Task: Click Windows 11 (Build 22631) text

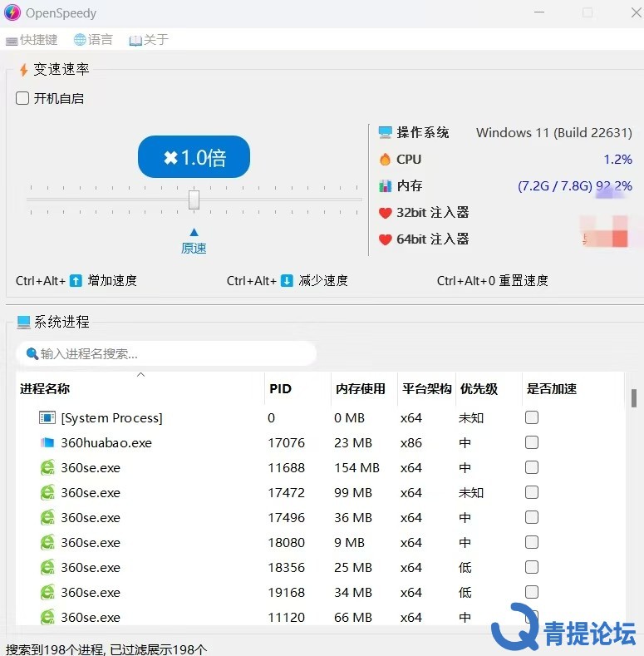Action: pos(554,133)
